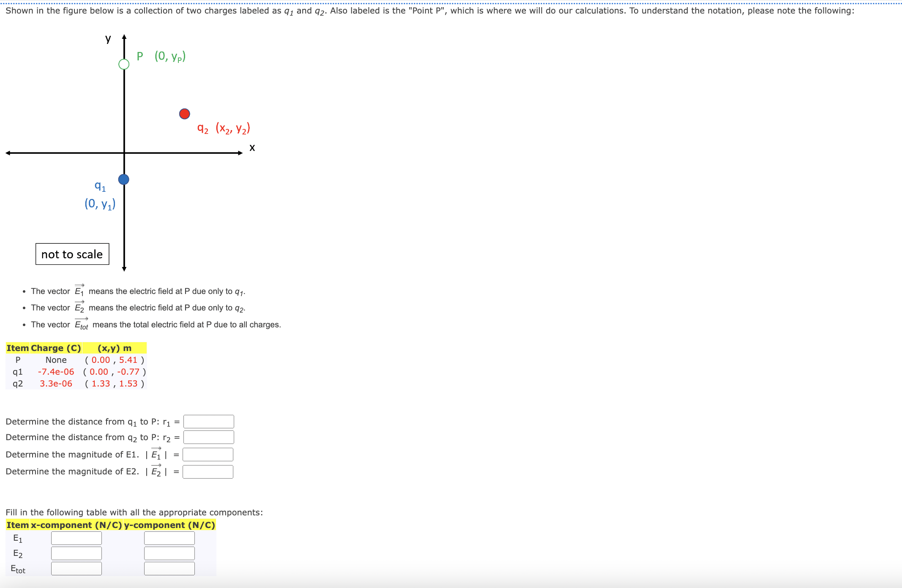Click the 'x-component (N/C)' column header

coord(76,525)
